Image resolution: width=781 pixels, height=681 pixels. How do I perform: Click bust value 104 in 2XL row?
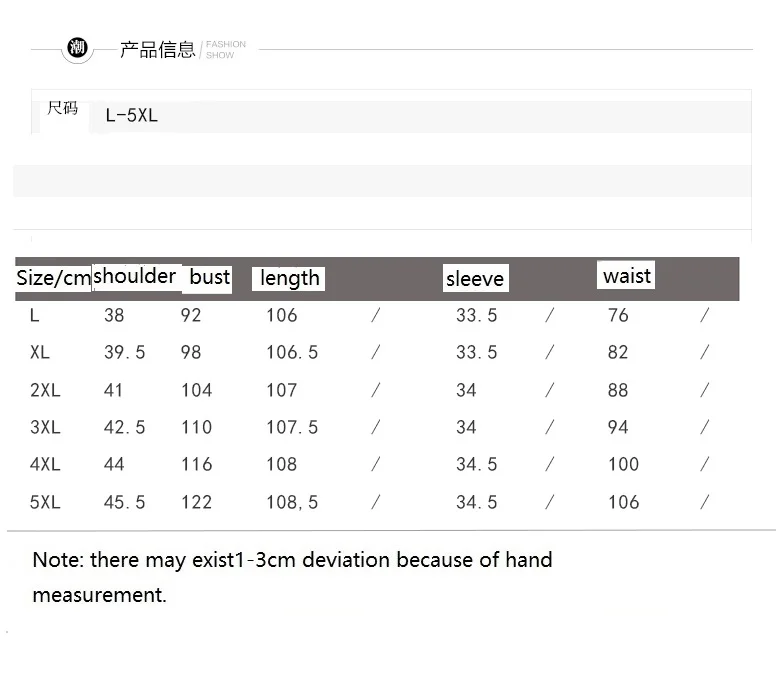pyautogui.click(x=197, y=390)
